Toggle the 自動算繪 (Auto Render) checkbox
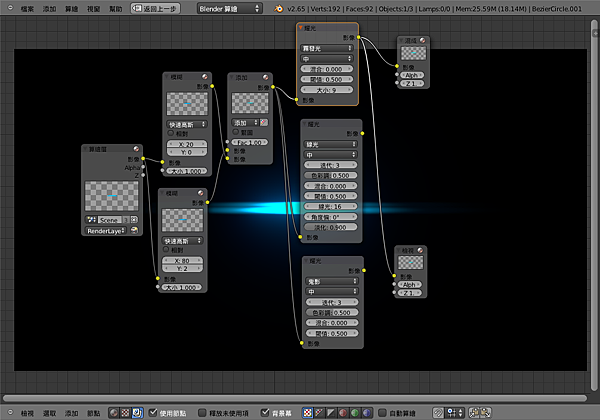Viewport: 600px width, 420px height. [382, 412]
